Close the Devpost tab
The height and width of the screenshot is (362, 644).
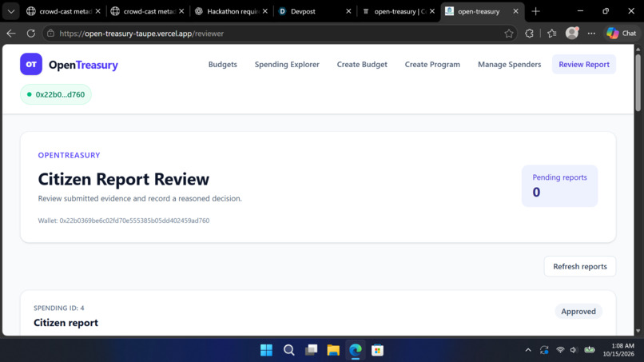(348, 11)
